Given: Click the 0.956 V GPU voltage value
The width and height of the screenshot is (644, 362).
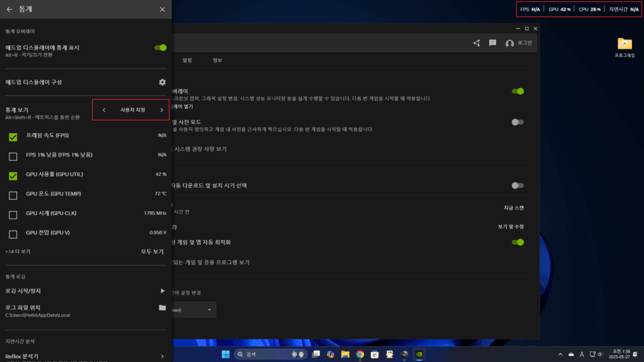Looking at the screenshot, I should pyautogui.click(x=158, y=233).
